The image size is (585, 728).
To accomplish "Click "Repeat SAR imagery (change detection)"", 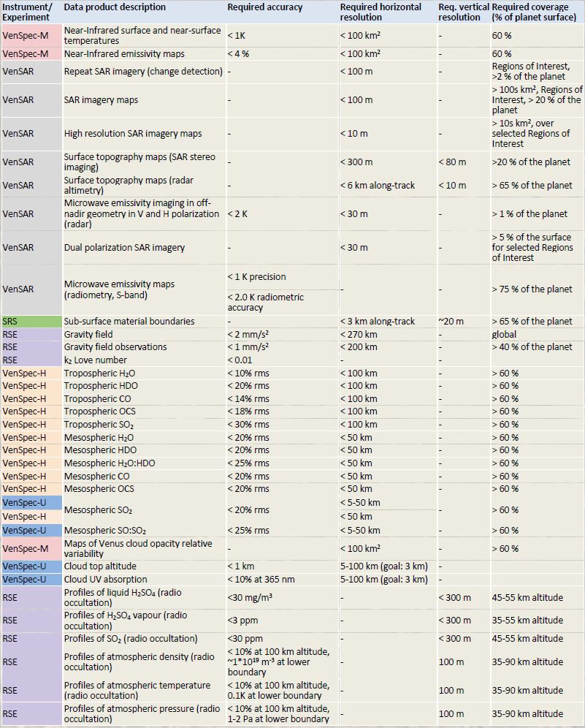I will [143, 72].
